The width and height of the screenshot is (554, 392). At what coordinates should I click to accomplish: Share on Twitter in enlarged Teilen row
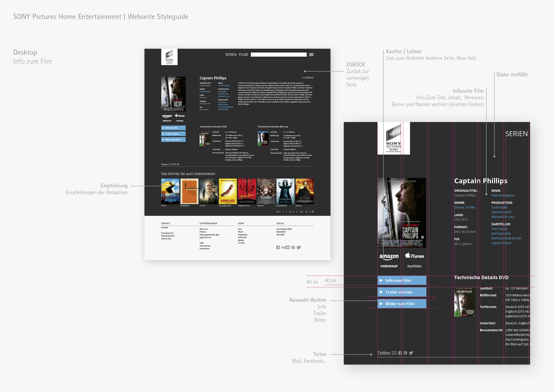click(x=411, y=353)
